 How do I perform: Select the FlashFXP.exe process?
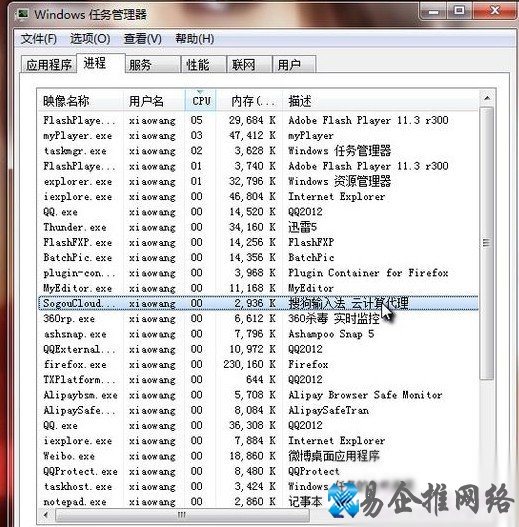click(x=258, y=242)
